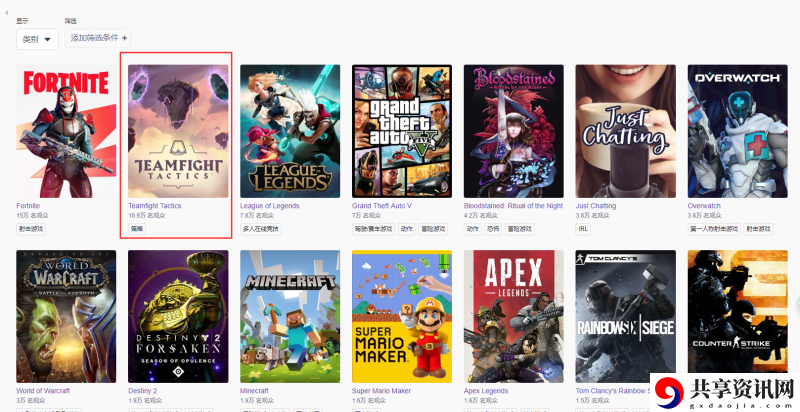Screen dimensions: 800x412
Task: Select the 射击游戏 tag under Fortnite
Action: pyautogui.click(x=31, y=229)
